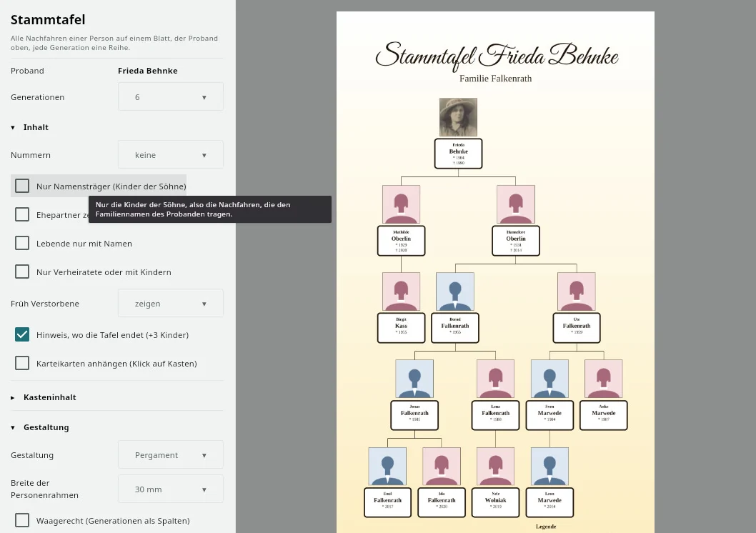This screenshot has height=533, width=756.
Task: Open the Nummern dropdown set to keine
Action: point(171,155)
